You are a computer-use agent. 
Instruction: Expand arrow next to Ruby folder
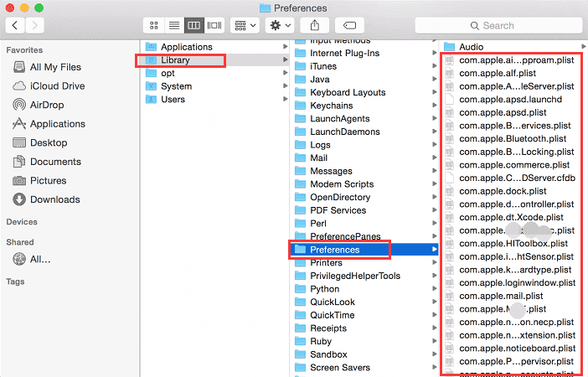coord(434,341)
